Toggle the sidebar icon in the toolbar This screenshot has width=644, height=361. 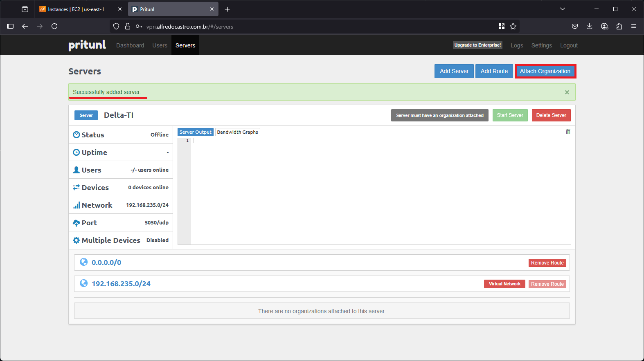click(11, 26)
